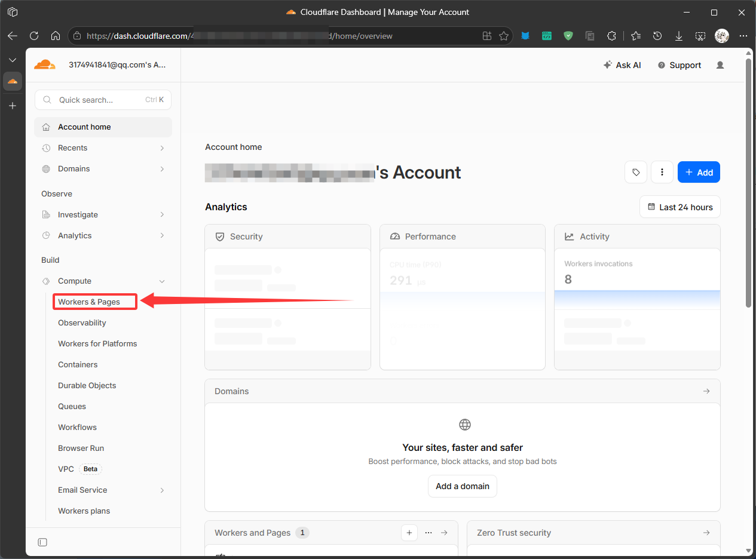Open browser extensions puzzle icon
Image resolution: width=756 pixels, height=559 pixels.
pyautogui.click(x=611, y=36)
